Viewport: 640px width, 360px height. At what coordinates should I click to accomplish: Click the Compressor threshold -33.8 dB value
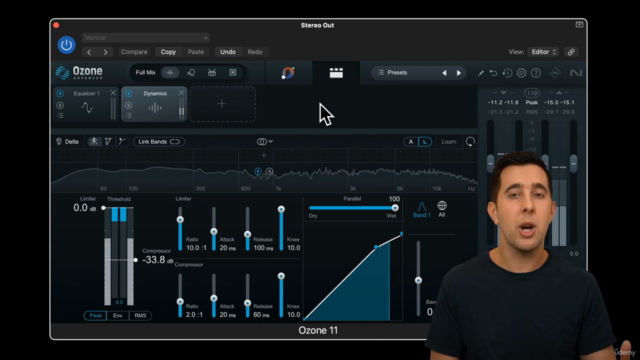(x=158, y=260)
